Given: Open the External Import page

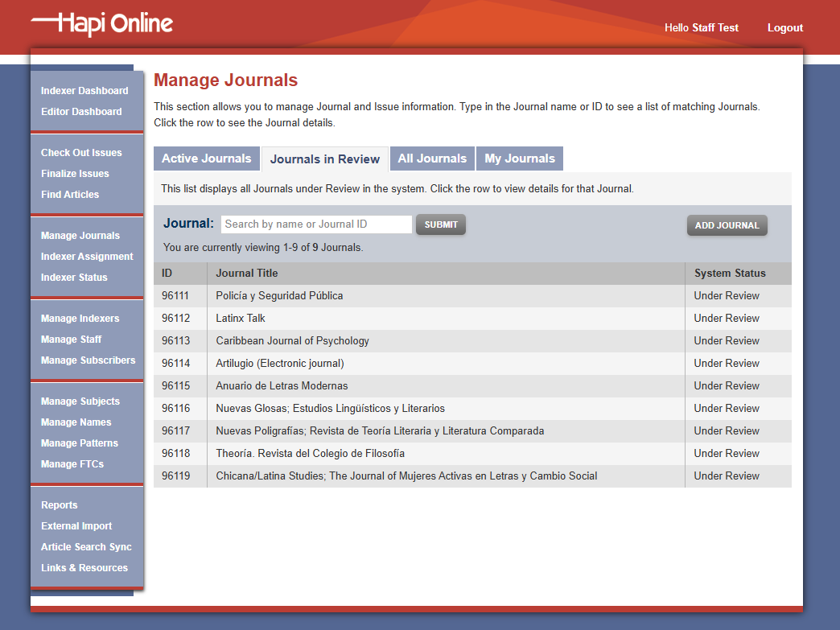Looking at the screenshot, I should click(x=76, y=525).
